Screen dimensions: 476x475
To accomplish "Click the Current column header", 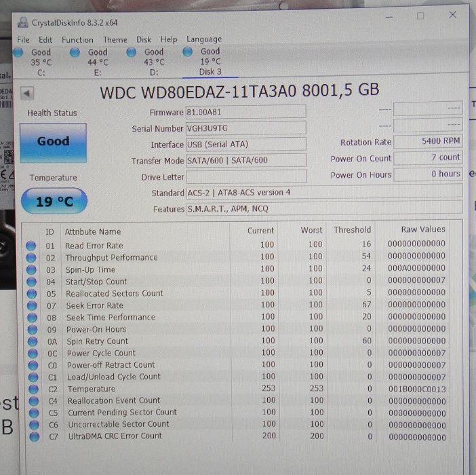I will coord(260,231).
